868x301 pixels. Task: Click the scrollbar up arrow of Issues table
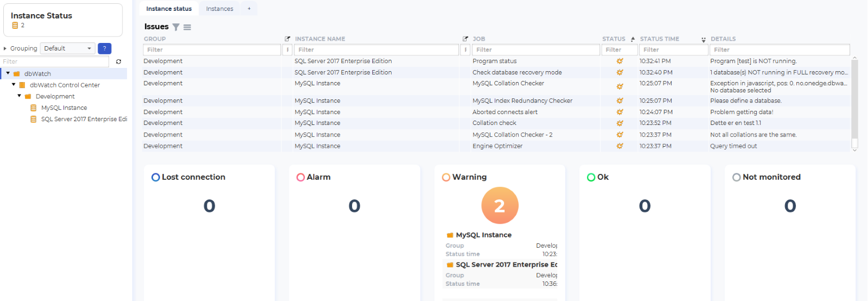click(x=854, y=57)
